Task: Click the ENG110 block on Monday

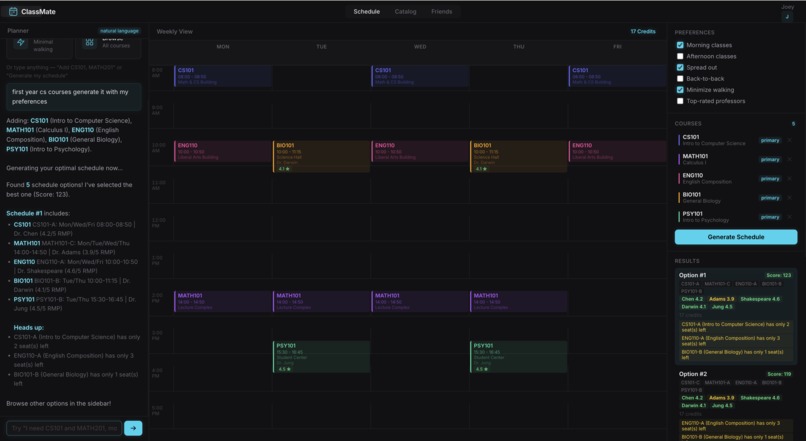Action: tap(223, 151)
